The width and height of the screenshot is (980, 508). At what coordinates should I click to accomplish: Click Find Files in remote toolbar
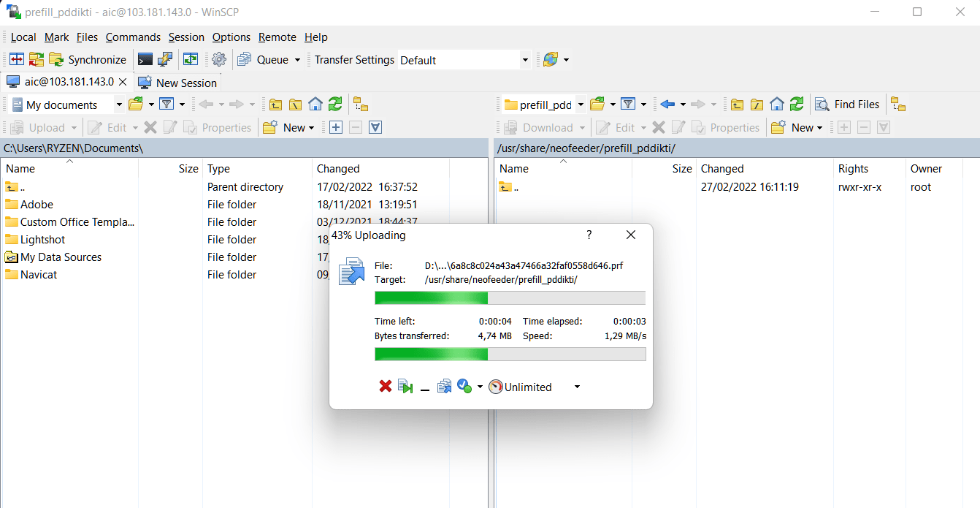[848, 105]
